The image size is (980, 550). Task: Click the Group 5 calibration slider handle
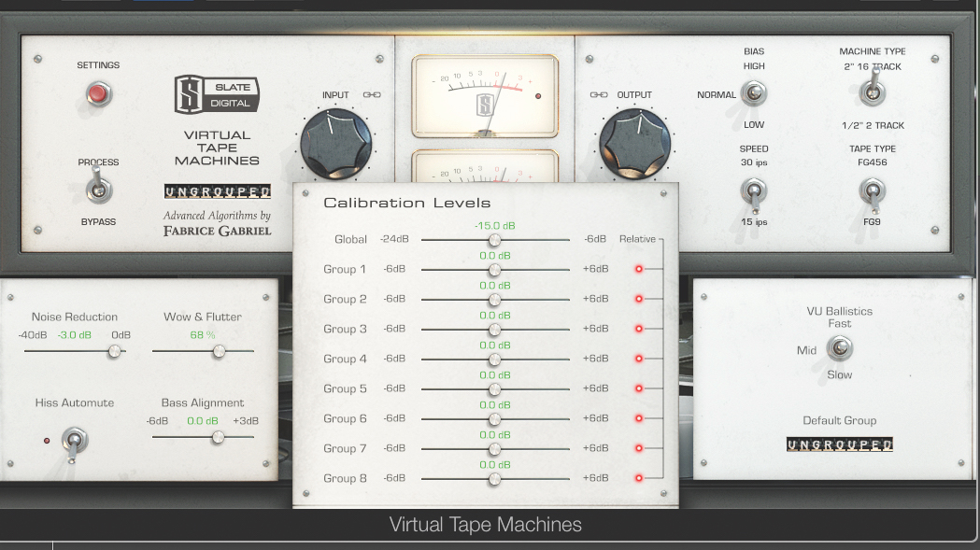[x=494, y=389]
